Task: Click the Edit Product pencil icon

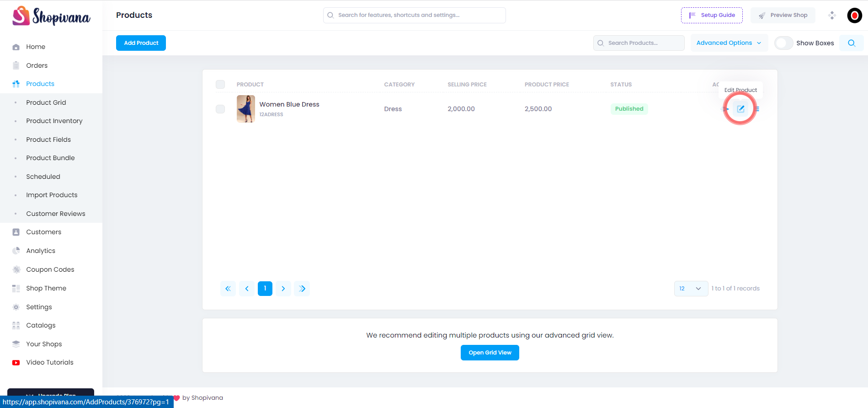Action: click(740, 109)
